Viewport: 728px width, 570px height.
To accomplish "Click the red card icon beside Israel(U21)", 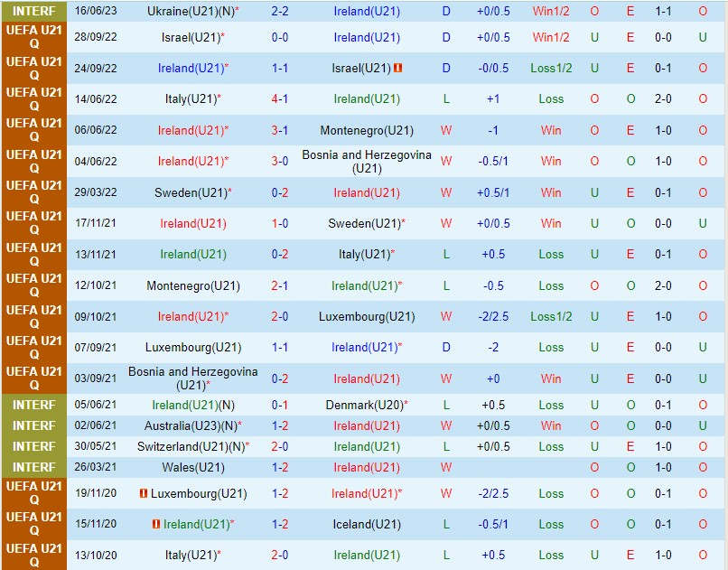I will [x=398, y=69].
